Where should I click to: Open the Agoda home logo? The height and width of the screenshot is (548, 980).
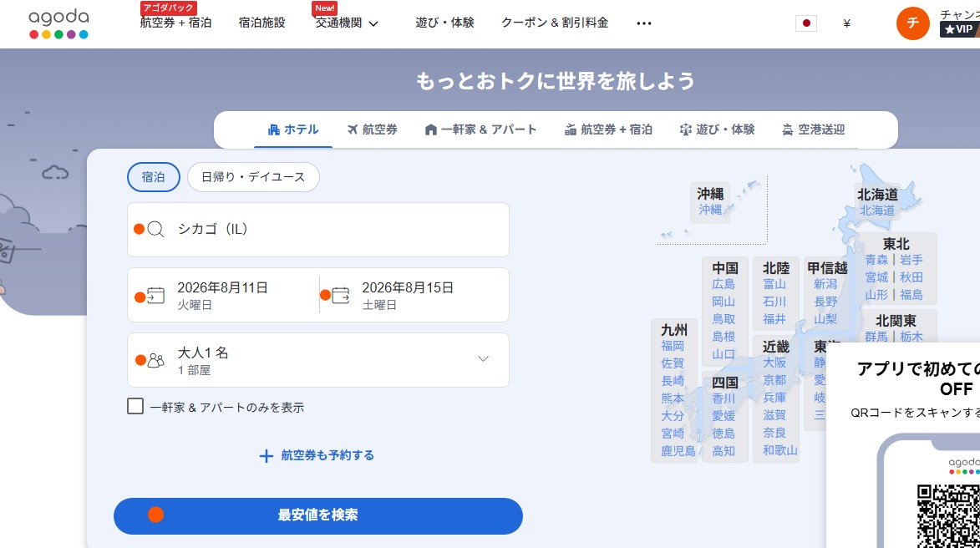58,23
